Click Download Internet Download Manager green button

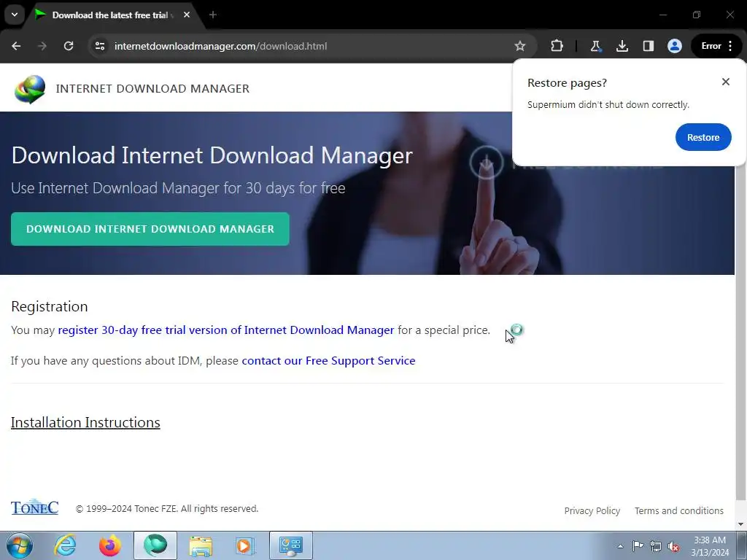(x=150, y=229)
